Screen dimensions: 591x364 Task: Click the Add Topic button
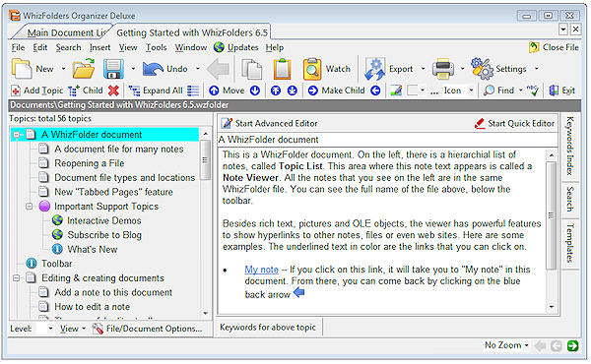37,91
